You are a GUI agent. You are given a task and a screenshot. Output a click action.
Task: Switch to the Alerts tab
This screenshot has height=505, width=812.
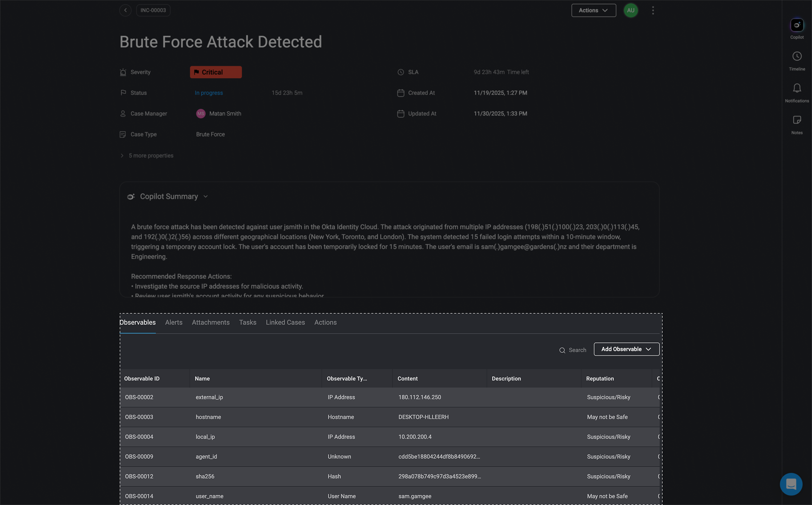coord(174,323)
